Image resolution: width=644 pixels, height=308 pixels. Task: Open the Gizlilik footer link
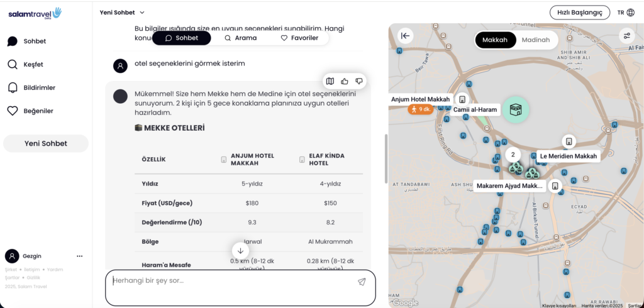pos(34,278)
